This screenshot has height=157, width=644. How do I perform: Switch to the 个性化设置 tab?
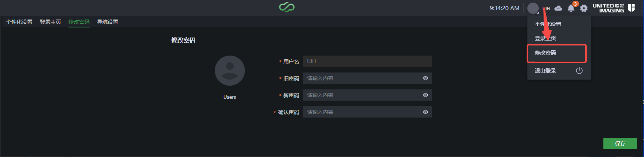(19, 22)
